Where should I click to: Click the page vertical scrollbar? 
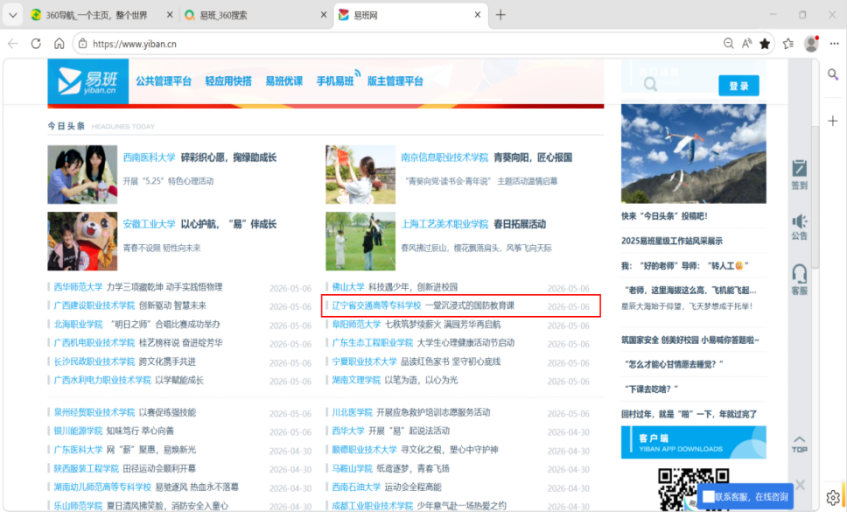[x=815, y=197]
